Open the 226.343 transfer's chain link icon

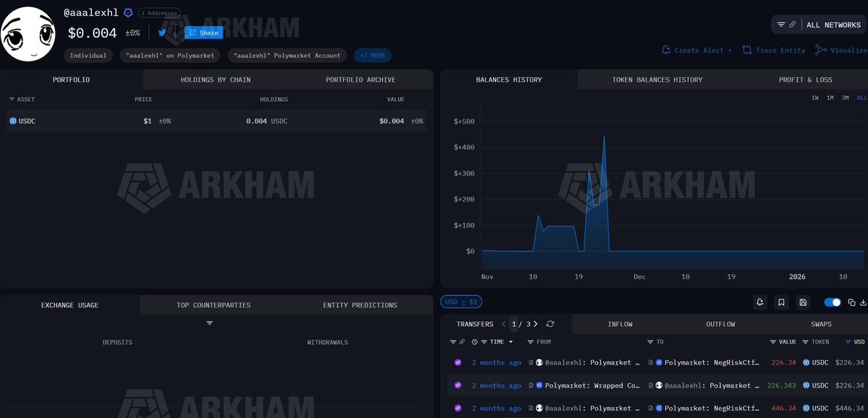pos(457,385)
